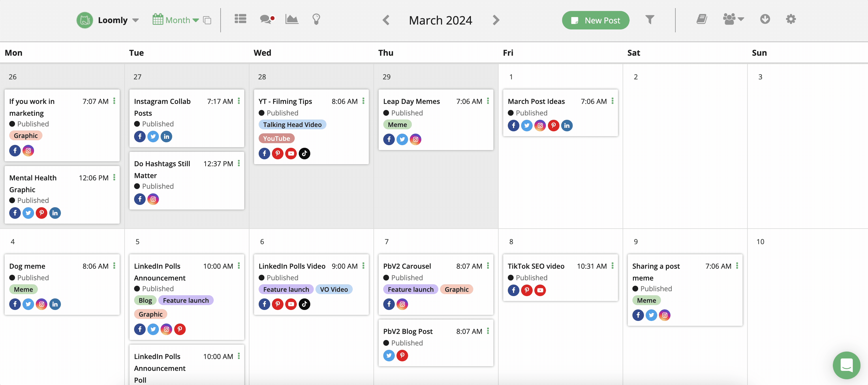Click the New Post button
868x385 pixels.
(x=595, y=20)
